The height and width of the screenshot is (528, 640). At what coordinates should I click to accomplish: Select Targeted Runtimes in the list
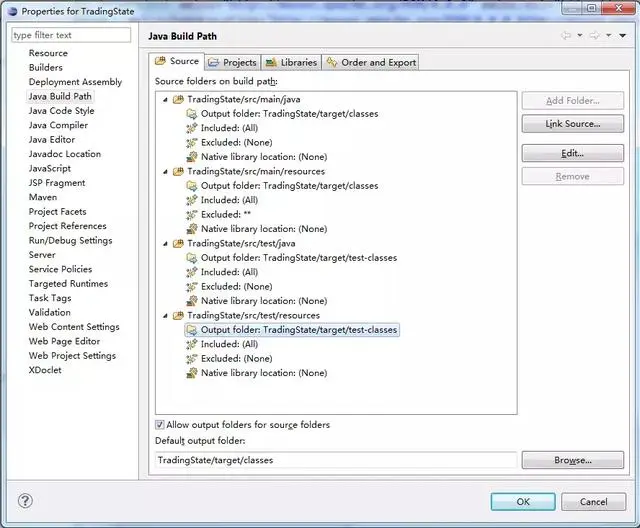coord(68,284)
